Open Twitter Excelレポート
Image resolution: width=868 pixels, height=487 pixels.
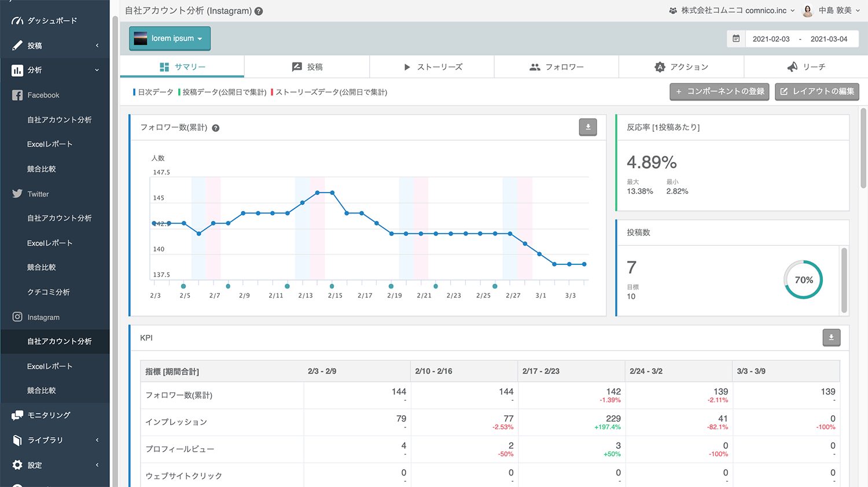[x=50, y=243]
